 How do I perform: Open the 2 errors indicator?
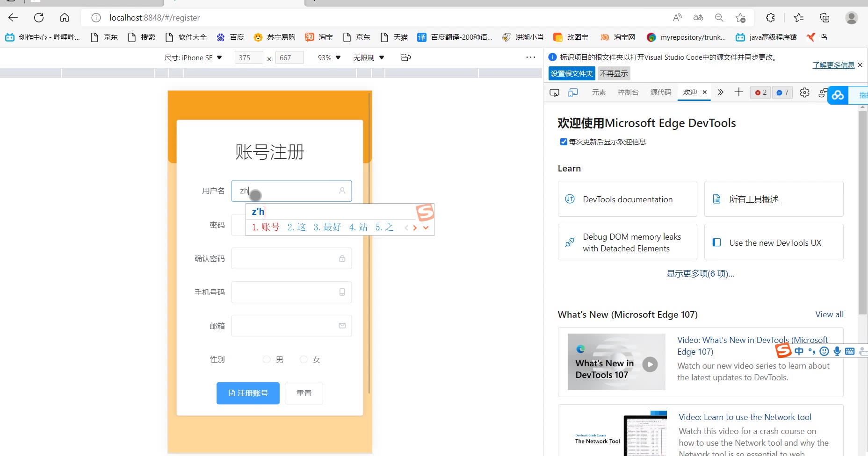coord(760,93)
